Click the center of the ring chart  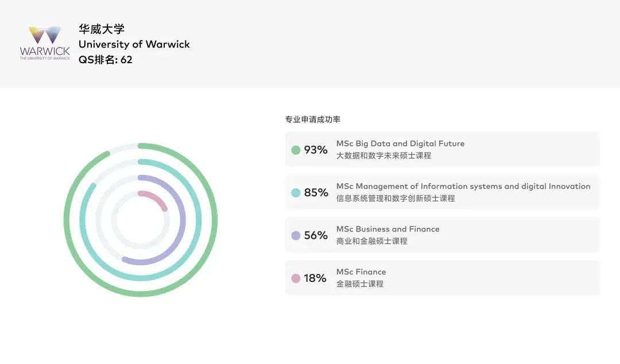tap(141, 220)
